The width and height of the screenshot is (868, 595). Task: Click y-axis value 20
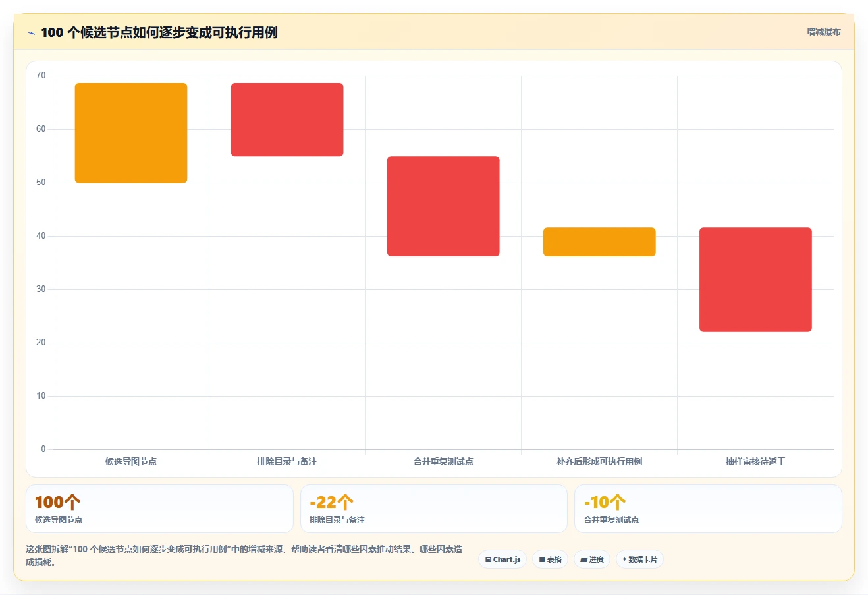(x=41, y=343)
